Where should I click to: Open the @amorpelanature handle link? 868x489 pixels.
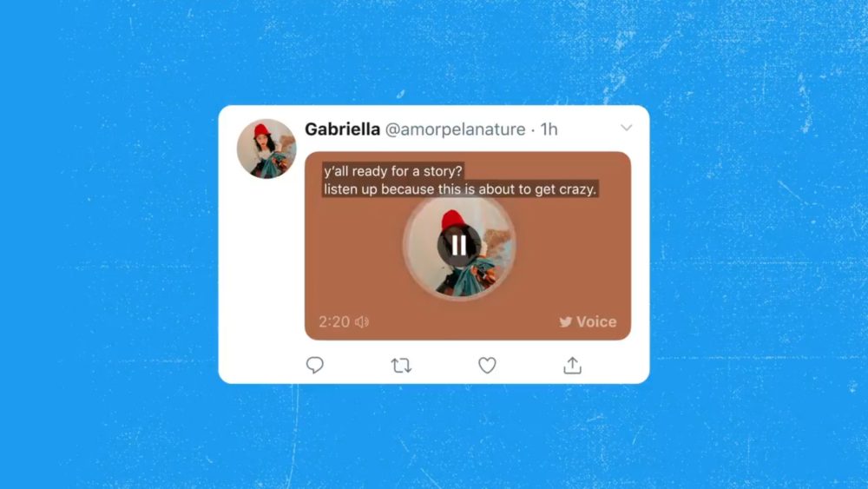(455, 129)
